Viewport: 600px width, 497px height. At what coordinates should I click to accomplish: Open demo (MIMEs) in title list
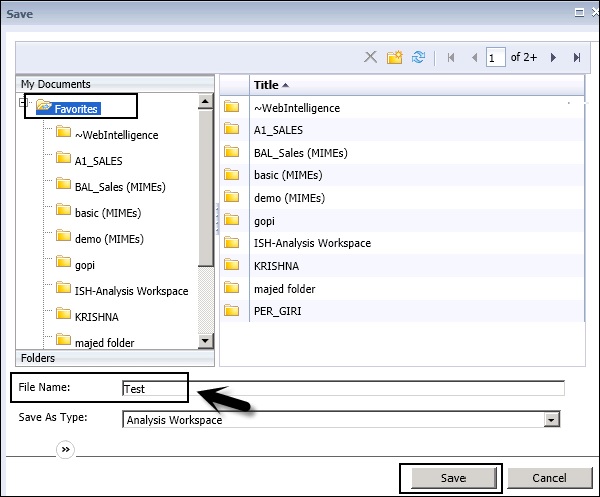290,198
